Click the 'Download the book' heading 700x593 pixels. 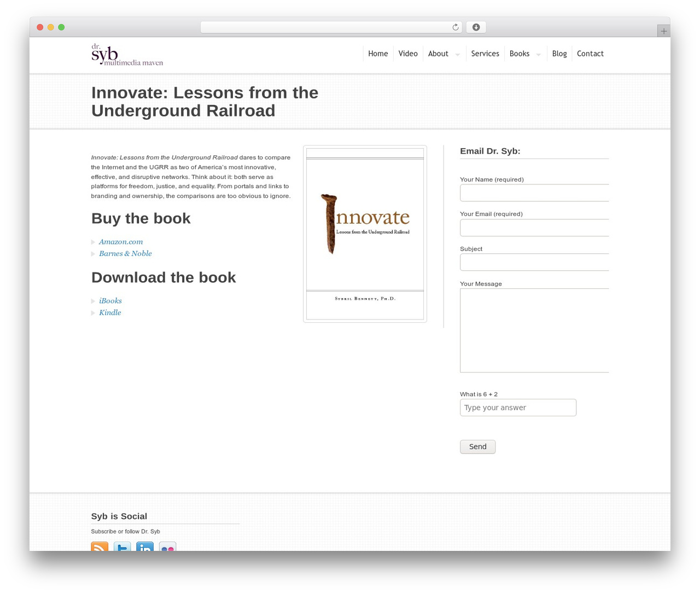tap(164, 277)
